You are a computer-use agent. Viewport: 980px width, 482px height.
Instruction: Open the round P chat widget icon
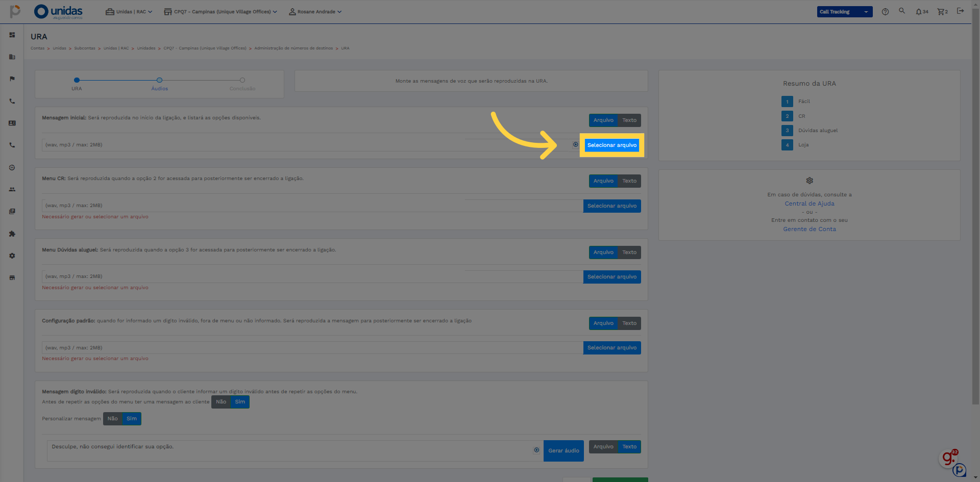tap(959, 470)
